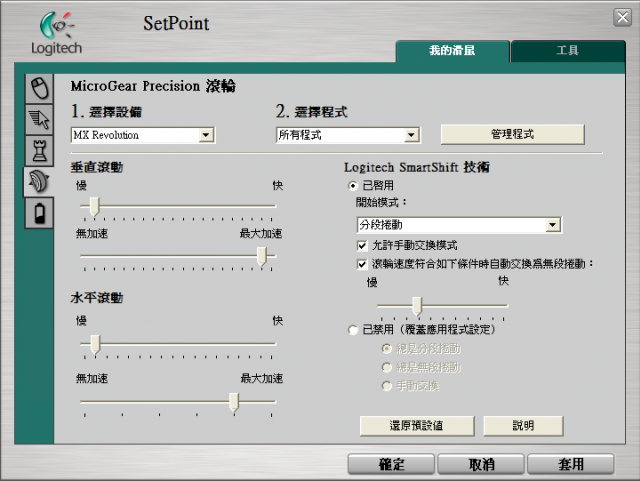Select the scroll wheel settings sidebar icon
640x481 pixels.
point(39,182)
